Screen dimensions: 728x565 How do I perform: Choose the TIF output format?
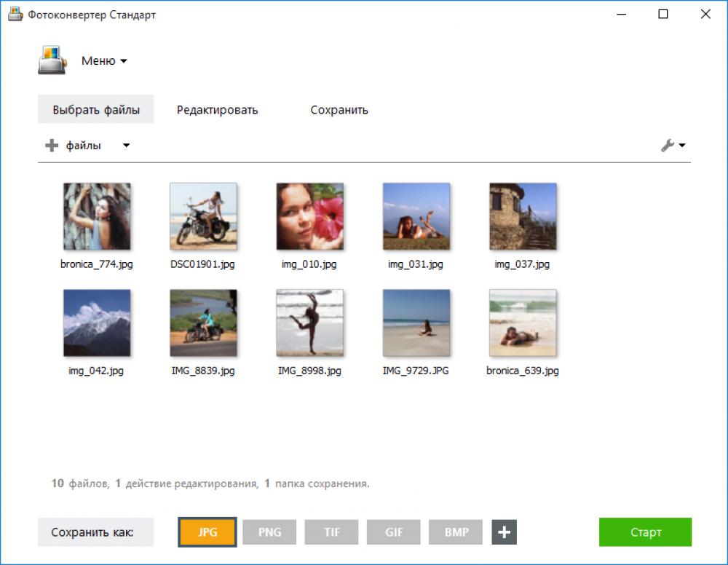(331, 532)
